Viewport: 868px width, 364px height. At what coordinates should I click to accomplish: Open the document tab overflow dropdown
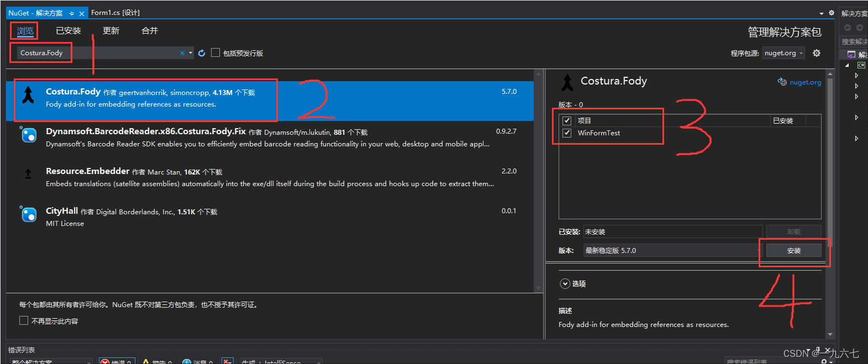coord(822,13)
